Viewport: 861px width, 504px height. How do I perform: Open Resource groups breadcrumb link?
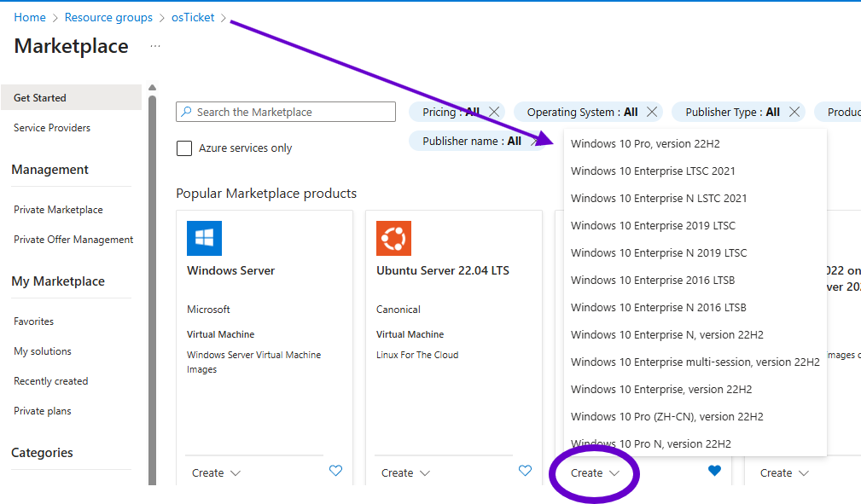pos(108,18)
